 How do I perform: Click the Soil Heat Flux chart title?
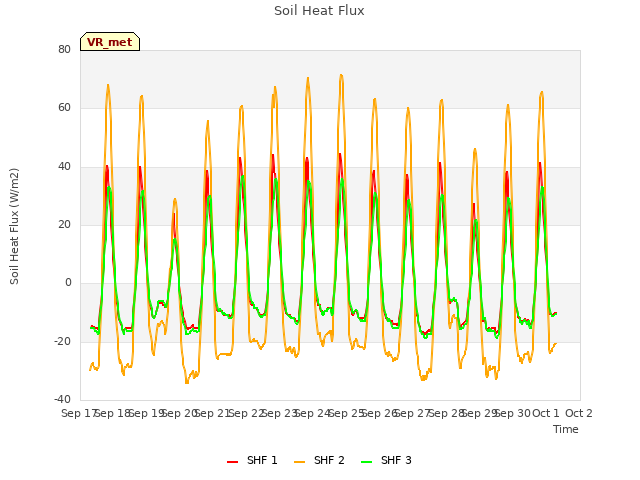point(319,11)
